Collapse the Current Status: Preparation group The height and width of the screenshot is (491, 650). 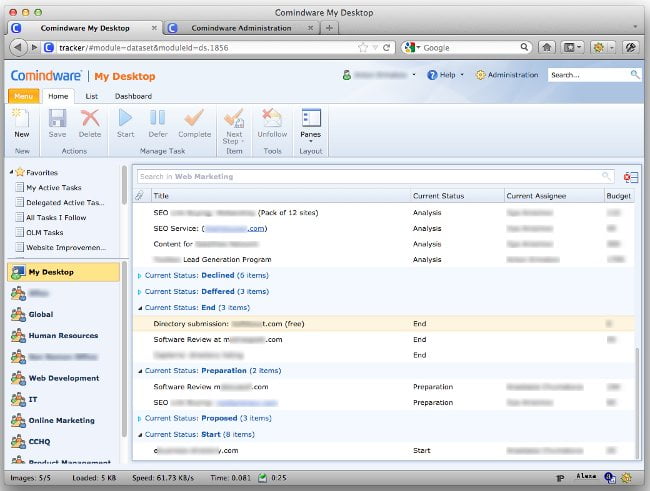point(140,371)
